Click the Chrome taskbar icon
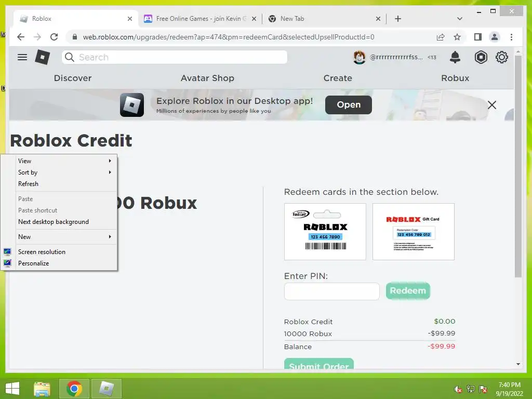 point(74,389)
